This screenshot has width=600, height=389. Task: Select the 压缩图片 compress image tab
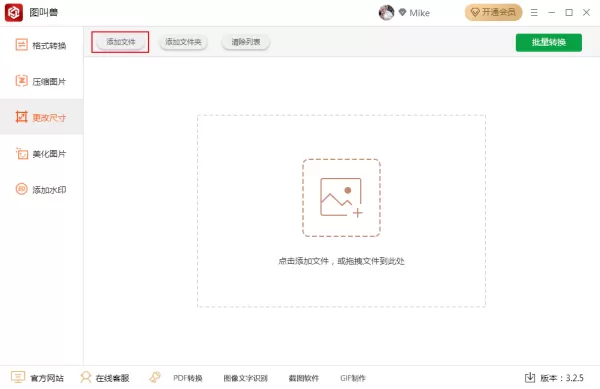tap(41, 81)
